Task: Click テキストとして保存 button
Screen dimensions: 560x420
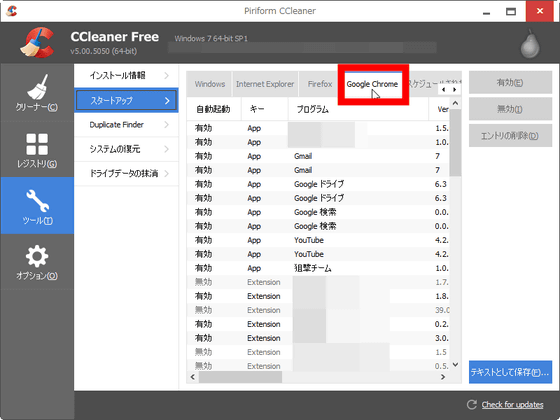Action: [510, 372]
